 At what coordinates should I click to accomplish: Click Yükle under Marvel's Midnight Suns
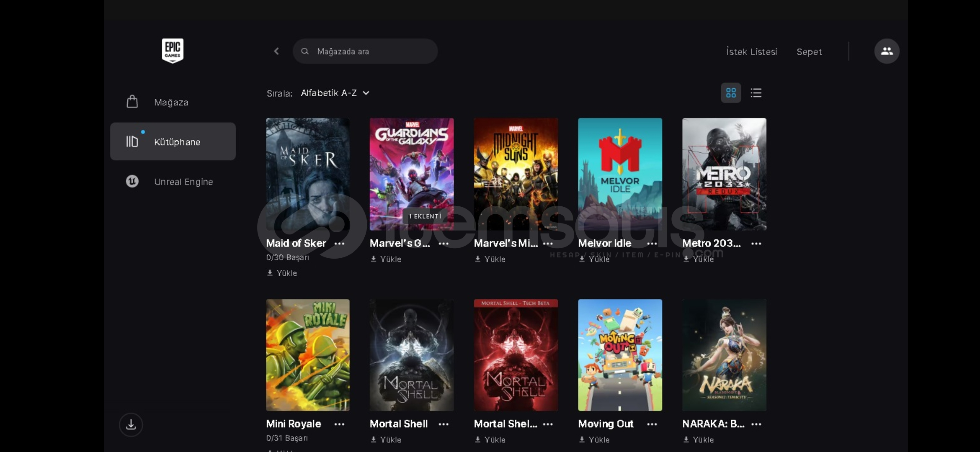pyautogui.click(x=490, y=259)
